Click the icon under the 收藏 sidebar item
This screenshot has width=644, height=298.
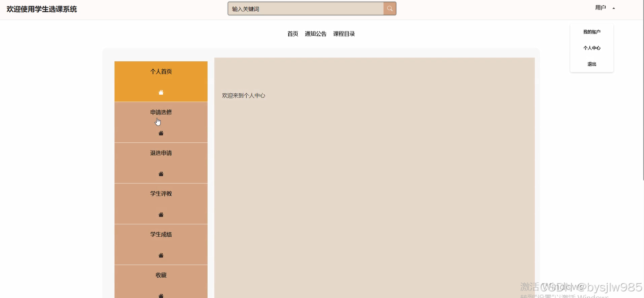tap(160, 296)
